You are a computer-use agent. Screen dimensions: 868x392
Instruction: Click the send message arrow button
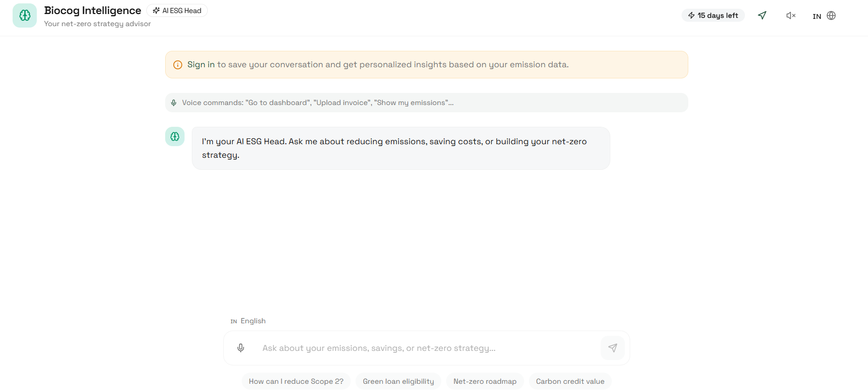tap(613, 348)
